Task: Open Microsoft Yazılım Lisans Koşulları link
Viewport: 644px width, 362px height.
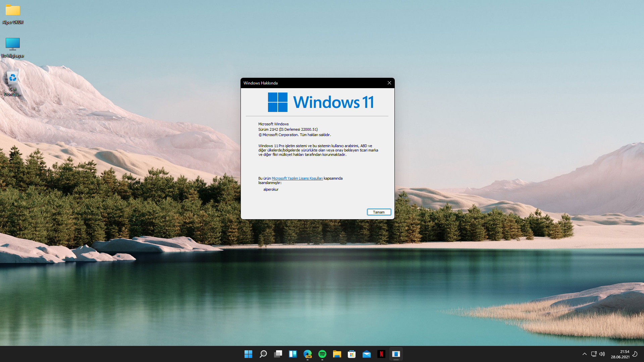Action: 297,179
